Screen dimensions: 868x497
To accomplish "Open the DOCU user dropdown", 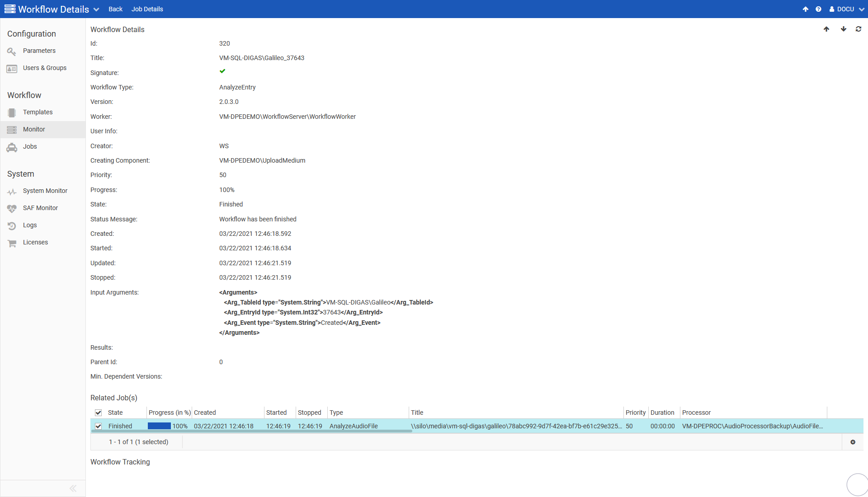I will [x=846, y=9].
